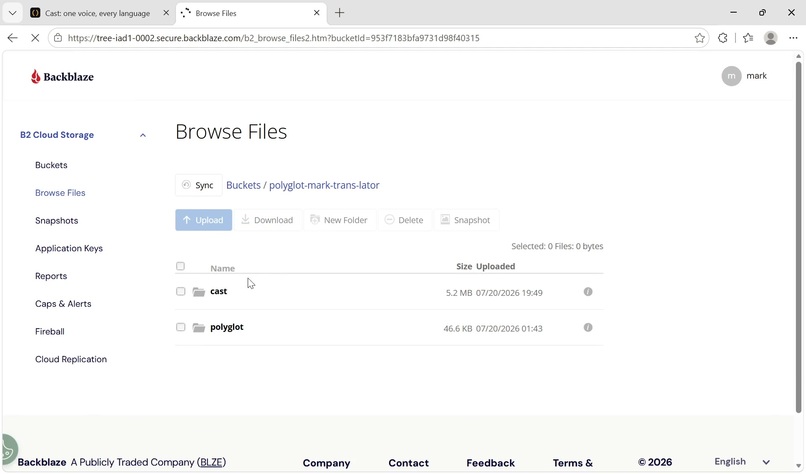
Task: Select Browse Files in the sidebar
Action: (60, 193)
